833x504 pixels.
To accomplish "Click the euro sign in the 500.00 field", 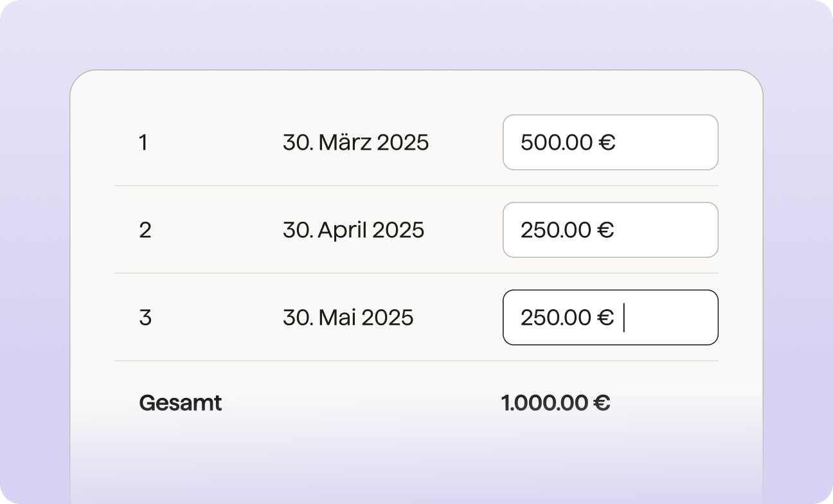I will click(607, 143).
